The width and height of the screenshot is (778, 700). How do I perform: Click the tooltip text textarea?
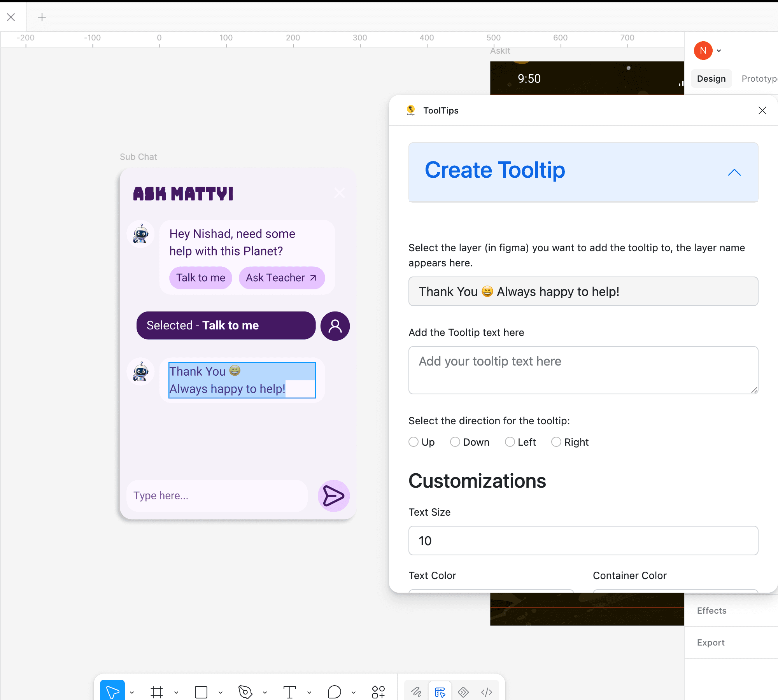pos(583,370)
